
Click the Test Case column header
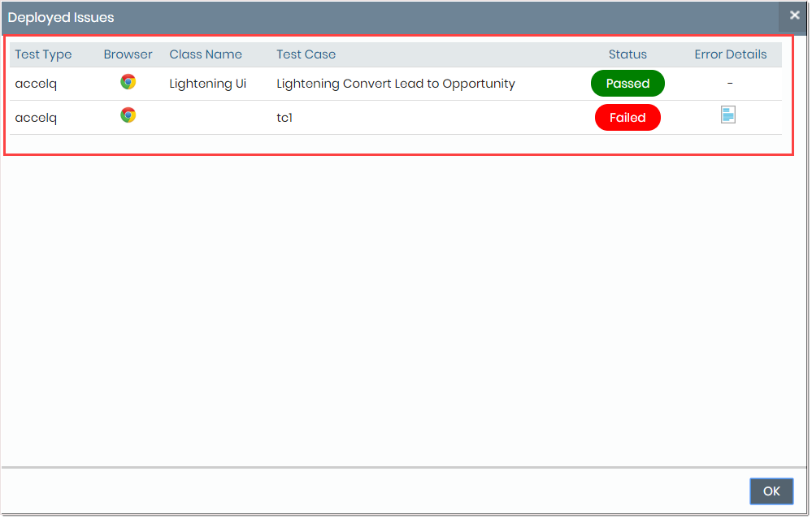306,54
